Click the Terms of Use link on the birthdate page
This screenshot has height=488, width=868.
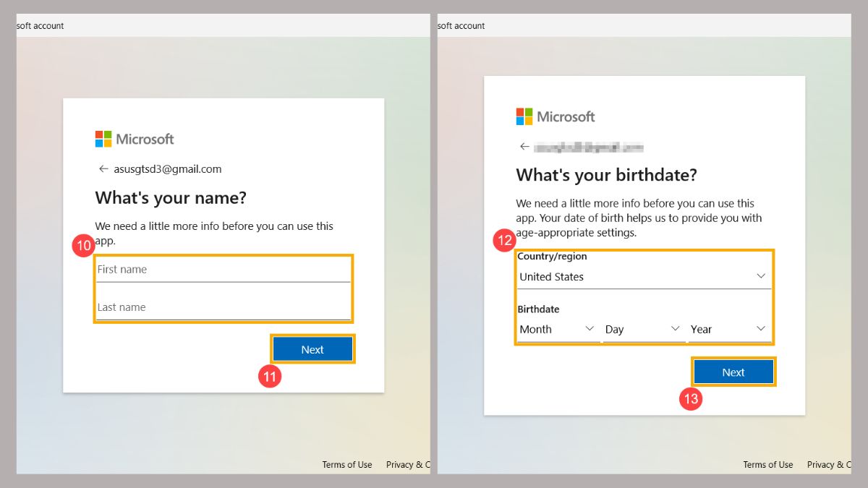click(767, 464)
